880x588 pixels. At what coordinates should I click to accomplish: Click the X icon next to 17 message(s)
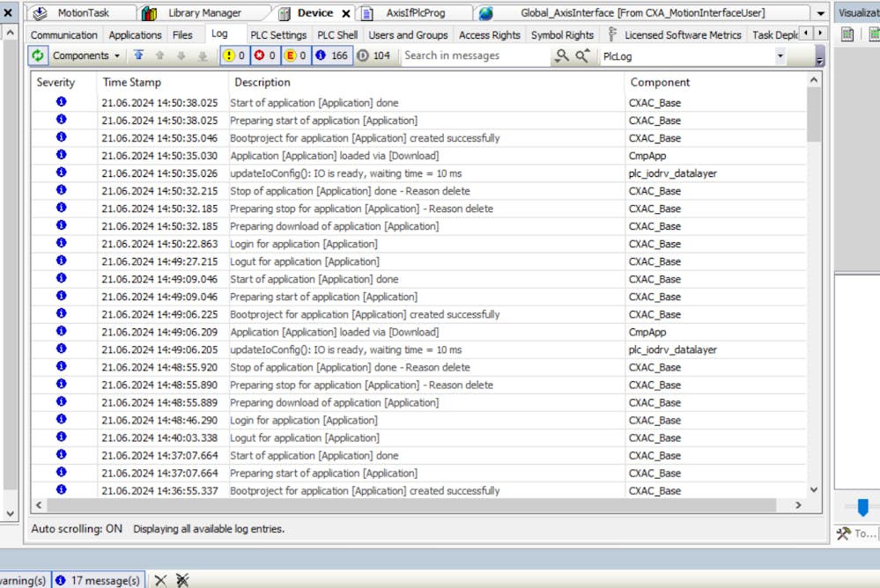click(x=160, y=580)
